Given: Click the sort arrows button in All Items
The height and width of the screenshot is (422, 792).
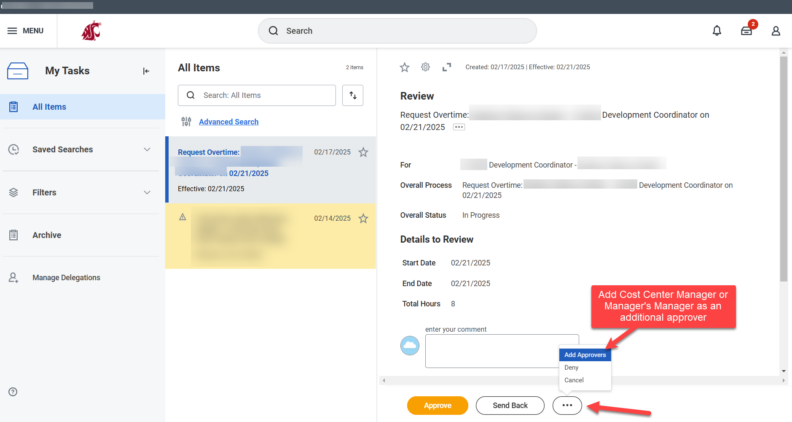Looking at the screenshot, I should (x=352, y=95).
